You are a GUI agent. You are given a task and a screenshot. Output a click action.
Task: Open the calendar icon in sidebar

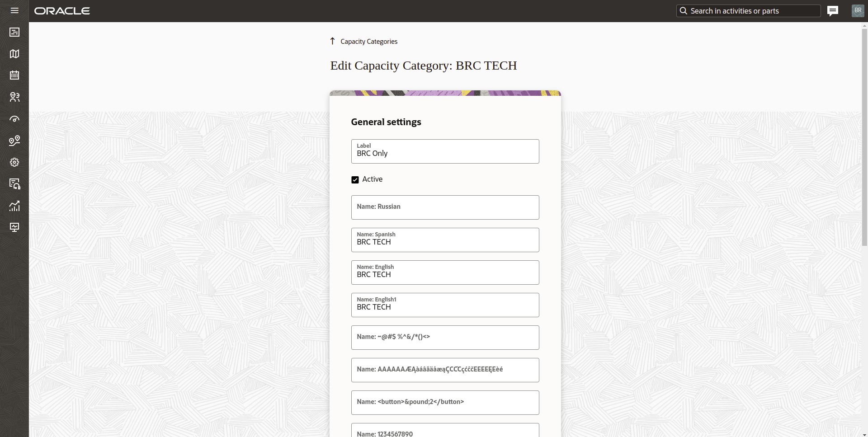pos(14,75)
